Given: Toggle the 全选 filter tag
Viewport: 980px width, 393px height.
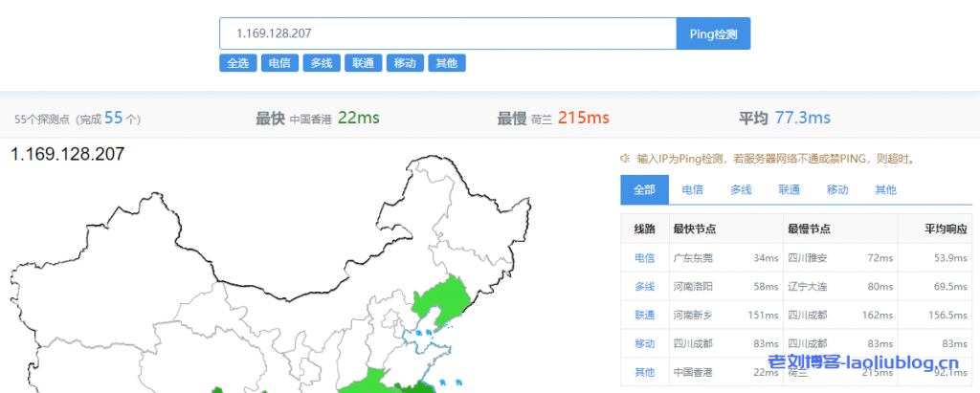Looking at the screenshot, I should [238, 63].
